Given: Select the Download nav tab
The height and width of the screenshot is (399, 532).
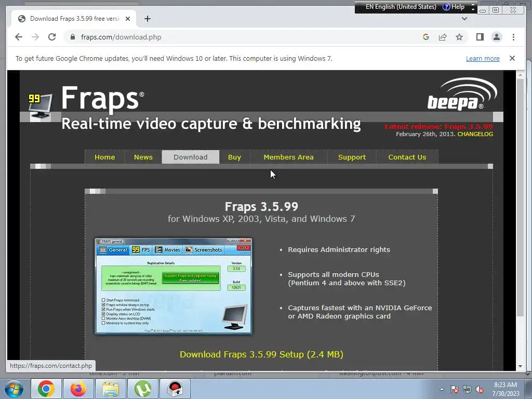Looking at the screenshot, I should click(190, 157).
